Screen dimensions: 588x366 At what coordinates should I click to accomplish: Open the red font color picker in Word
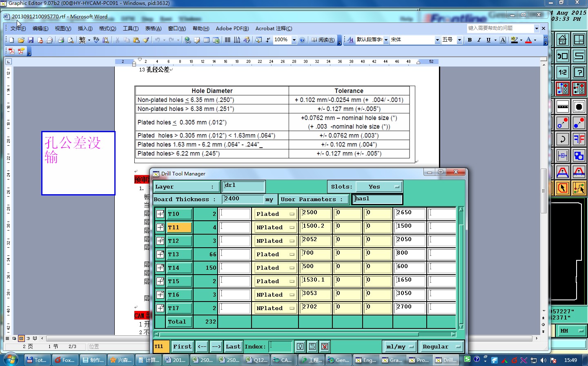pos(535,40)
